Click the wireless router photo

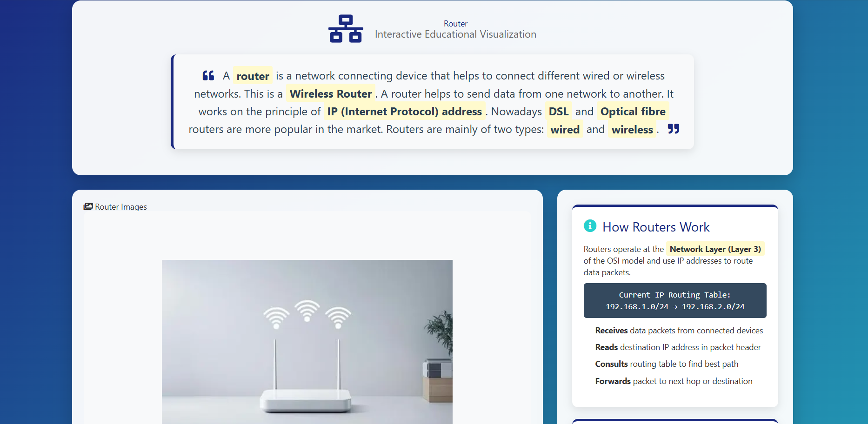[307, 342]
